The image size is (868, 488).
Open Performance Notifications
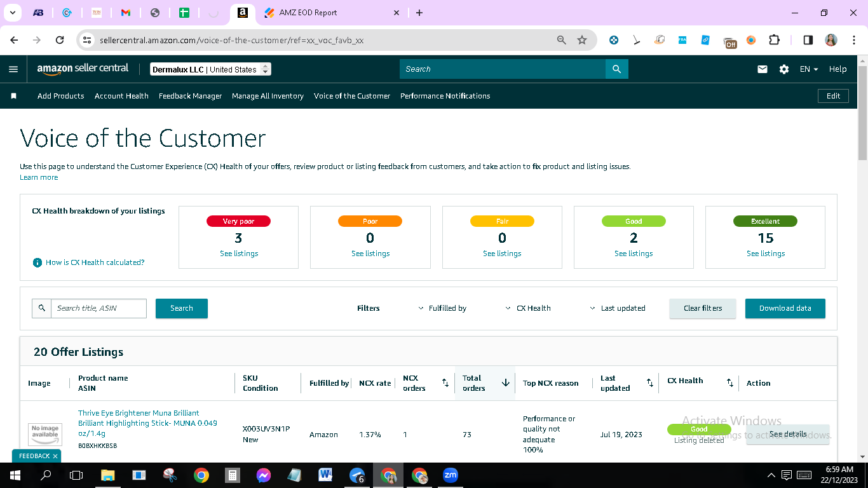point(445,96)
